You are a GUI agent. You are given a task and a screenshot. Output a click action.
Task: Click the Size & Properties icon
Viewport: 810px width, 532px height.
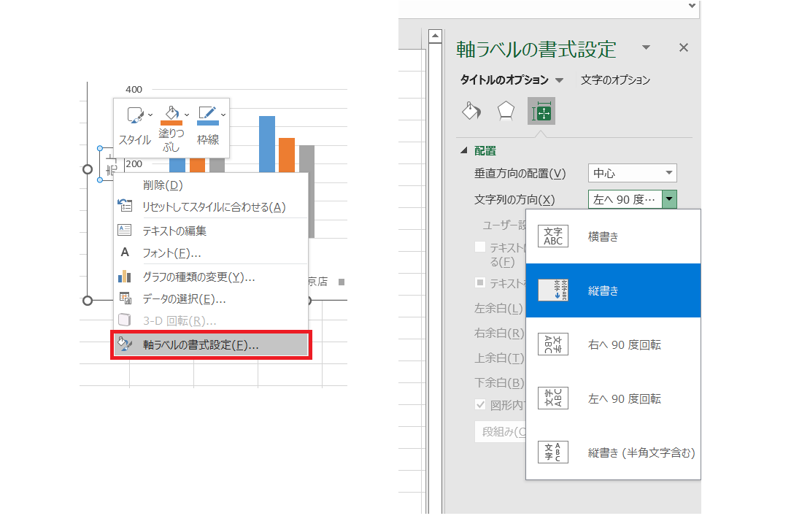click(x=540, y=111)
